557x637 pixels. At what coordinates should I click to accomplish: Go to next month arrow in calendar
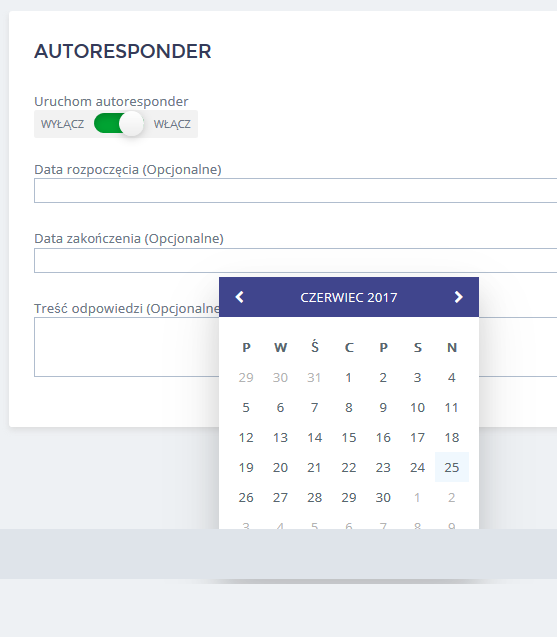point(458,297)
